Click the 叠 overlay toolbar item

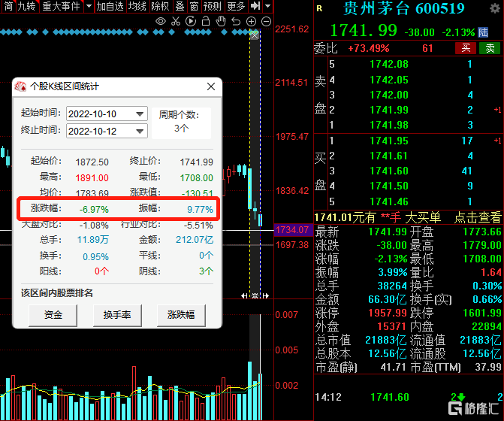(x=180, y=6)
